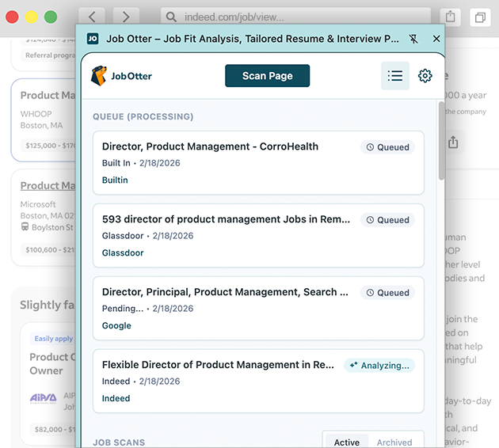This screenshot has width=499, height=448.
Task: Select the Glassdoor 593 director jobs card
Action: tap(226, 219)
